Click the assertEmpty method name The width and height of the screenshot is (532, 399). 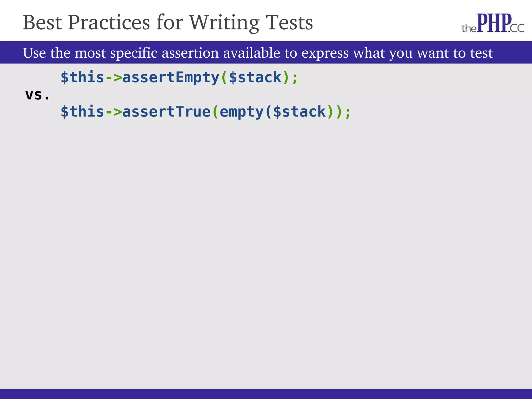(171, 78)
